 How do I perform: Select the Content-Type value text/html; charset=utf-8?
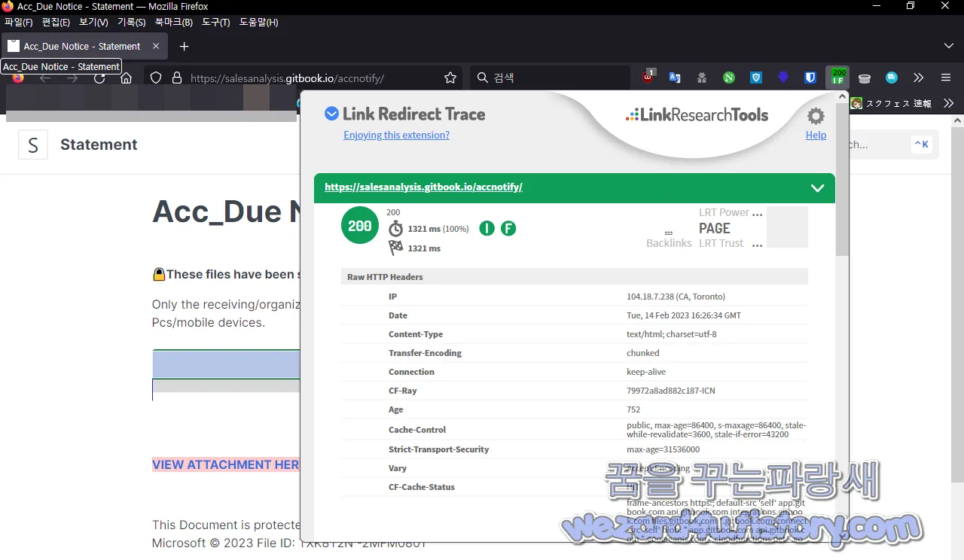pyautogui.click(x=671, y=334)
